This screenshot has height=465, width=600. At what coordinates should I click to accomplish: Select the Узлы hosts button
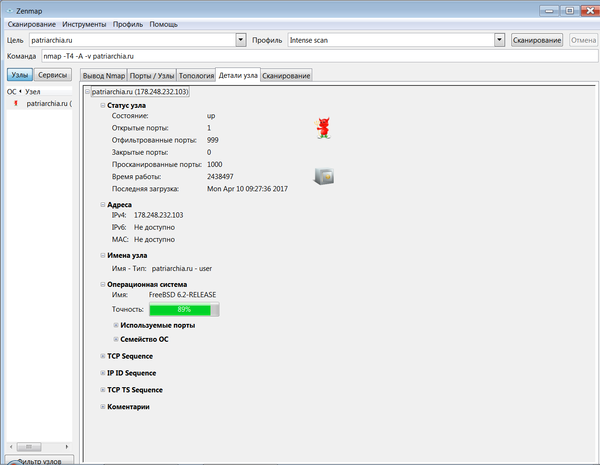tap(20, 75)
